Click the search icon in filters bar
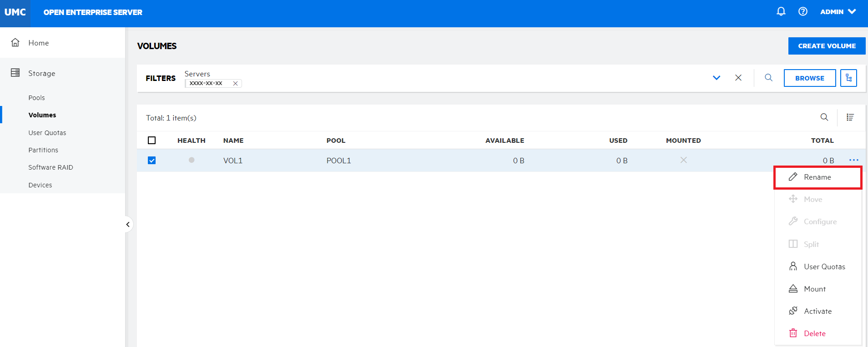Screen dimensions: 868x347 coord(768,78)
